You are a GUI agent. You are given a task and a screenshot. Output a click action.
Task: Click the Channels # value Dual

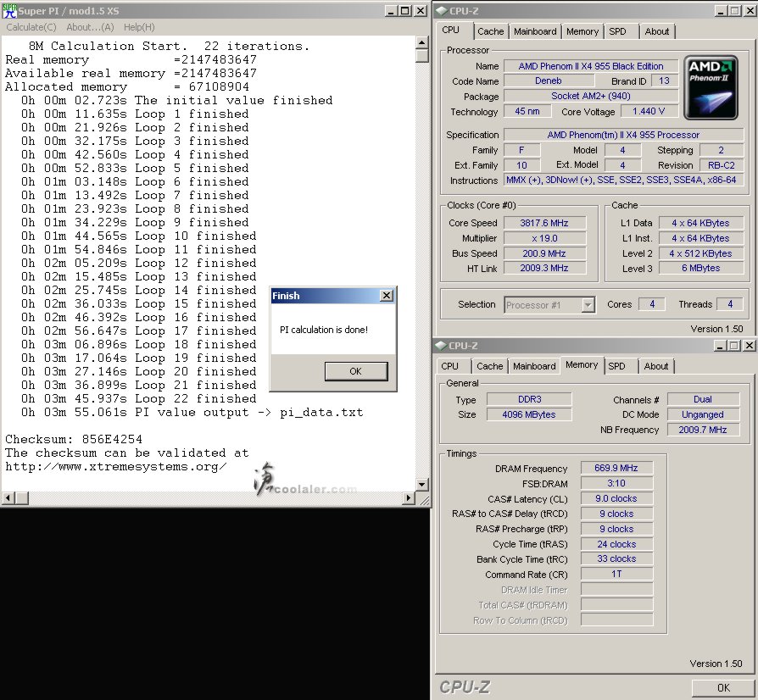click(703, 399)
